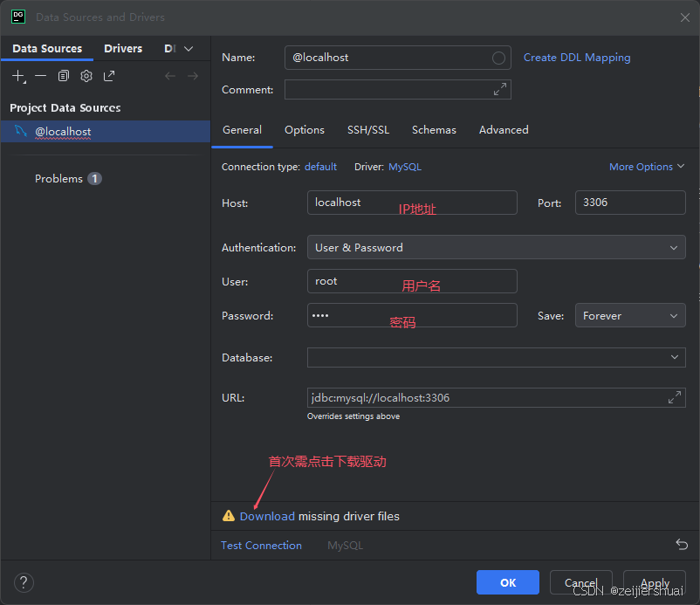Click Download missing driver files link

click(x=267, y=516)
